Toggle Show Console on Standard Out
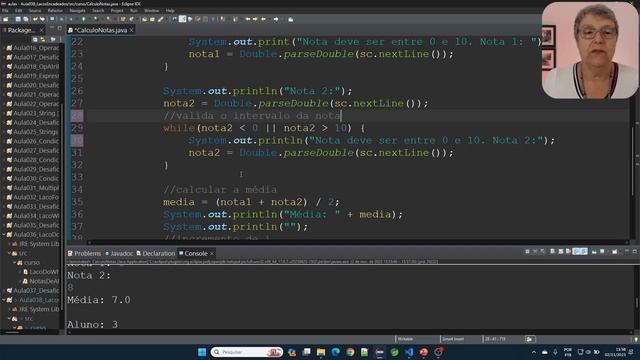 click(576, 251)
